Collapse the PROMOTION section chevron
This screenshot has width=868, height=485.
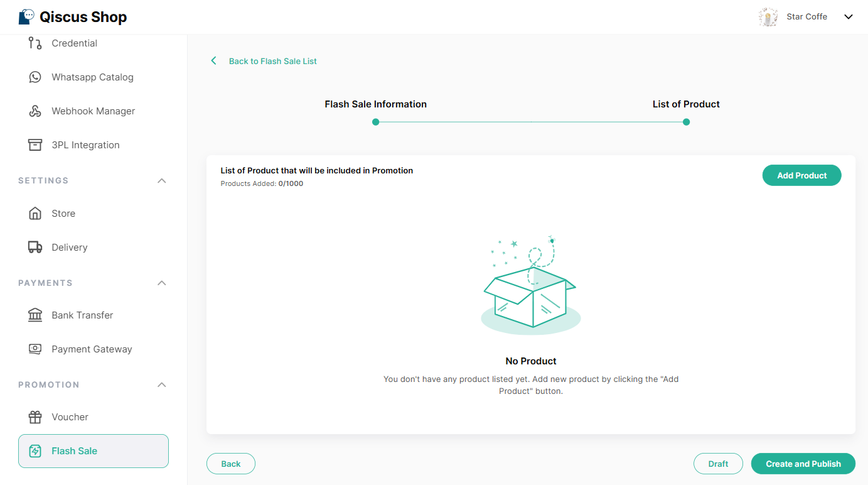[x=161, y=385]
